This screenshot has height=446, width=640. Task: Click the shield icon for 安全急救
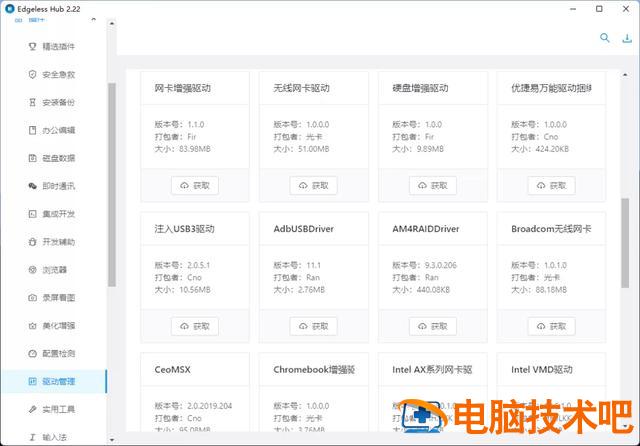click(x=33, y=74)
